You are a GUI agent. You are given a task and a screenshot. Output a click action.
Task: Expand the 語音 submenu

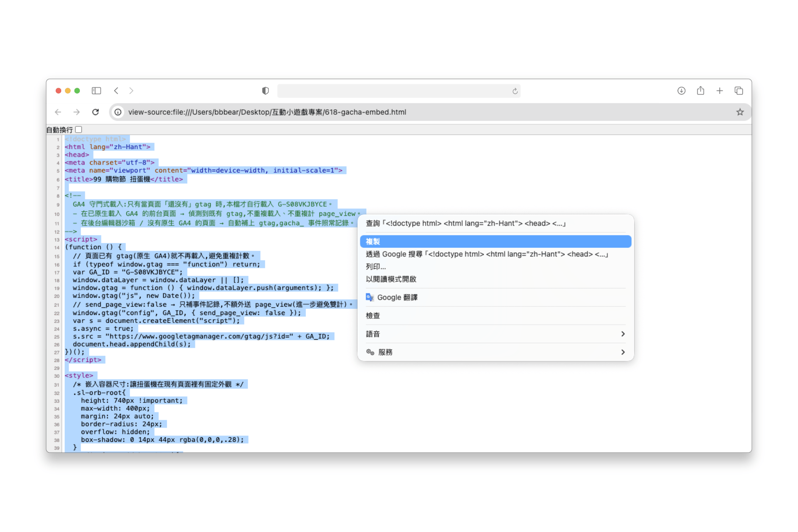click(495, 334)
